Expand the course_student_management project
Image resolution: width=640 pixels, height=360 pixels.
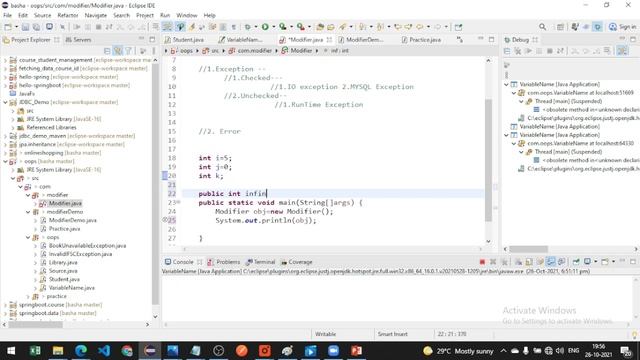tap(5, 60)
